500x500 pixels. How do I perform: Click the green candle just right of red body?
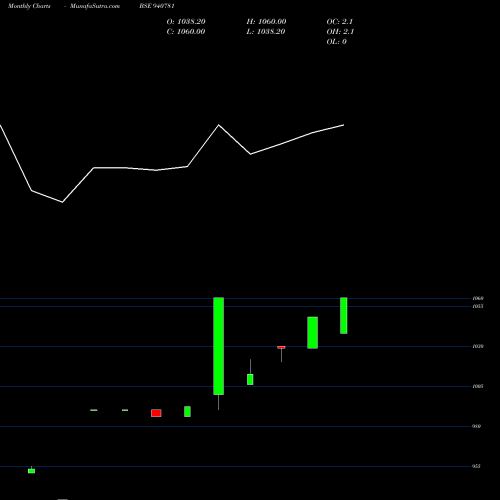(x=187, y=411)
